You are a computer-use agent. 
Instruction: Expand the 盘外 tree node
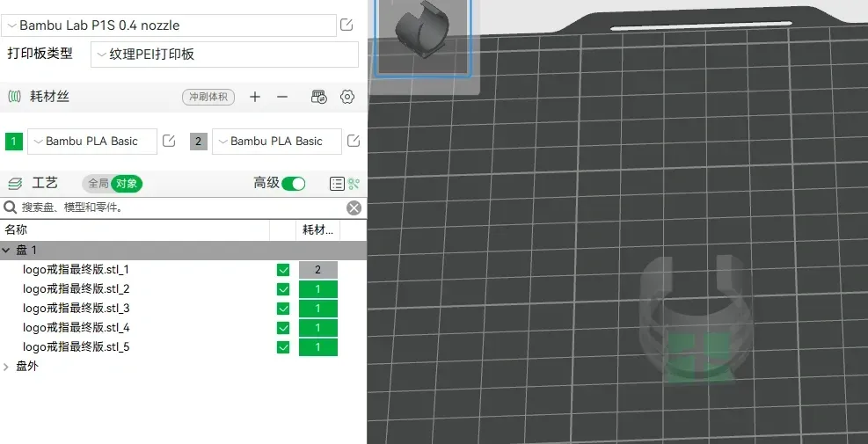pyautogui.click(x=8, y=367)
